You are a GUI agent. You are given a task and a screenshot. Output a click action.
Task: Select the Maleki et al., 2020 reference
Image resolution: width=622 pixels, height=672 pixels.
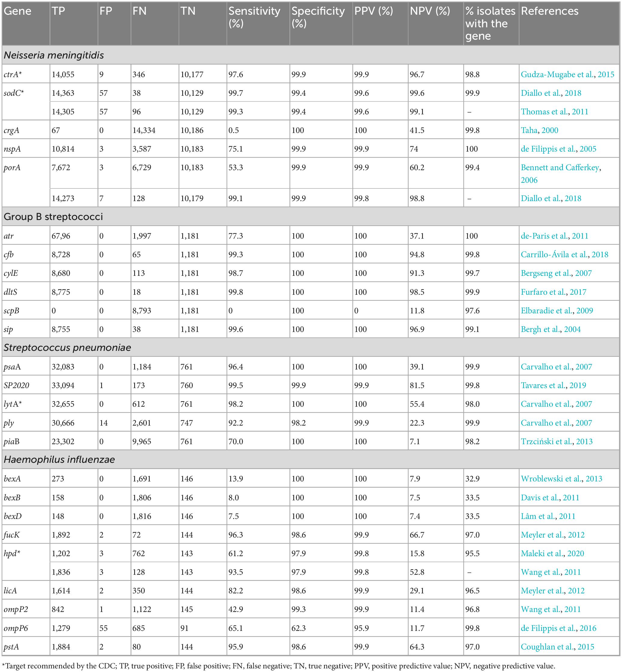tap(552, 553)
